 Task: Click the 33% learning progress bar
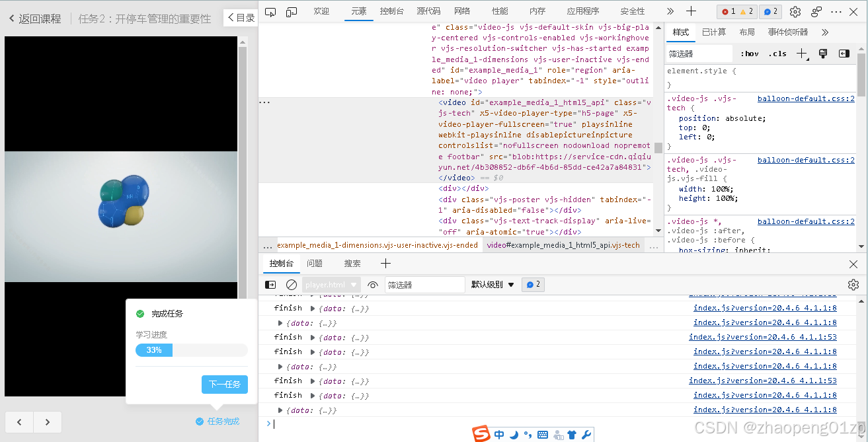coord(192,350)
